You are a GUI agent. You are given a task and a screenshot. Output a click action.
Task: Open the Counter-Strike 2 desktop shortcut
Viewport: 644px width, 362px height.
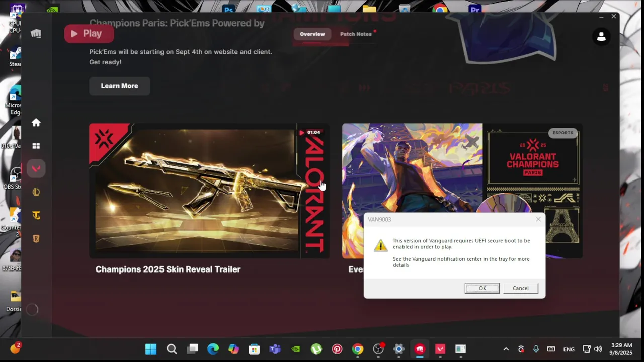(x=12, y=223)
